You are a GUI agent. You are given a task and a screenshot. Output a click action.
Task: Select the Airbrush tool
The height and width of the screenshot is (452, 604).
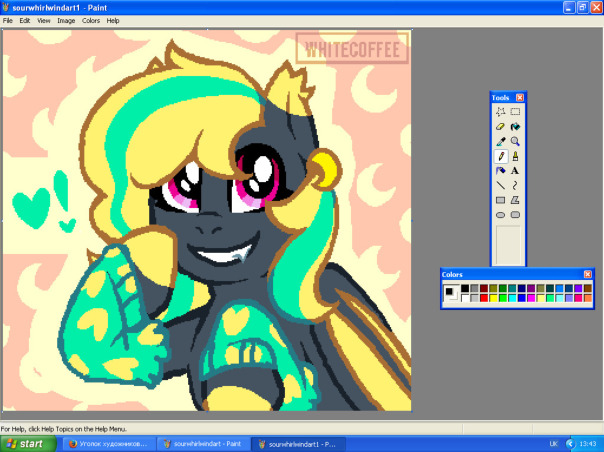point(500,171)
